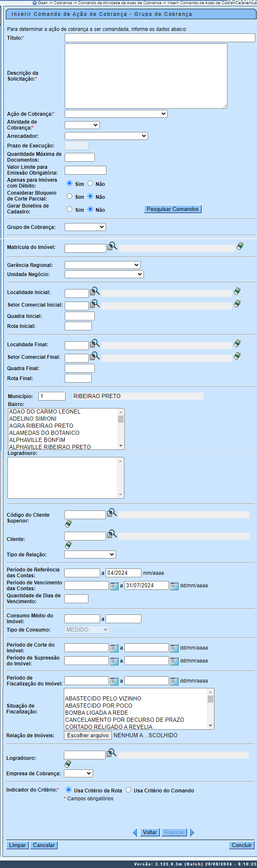Erase Cliente field with eraser icon
The image size is (257, 868).
coord(68,545)
